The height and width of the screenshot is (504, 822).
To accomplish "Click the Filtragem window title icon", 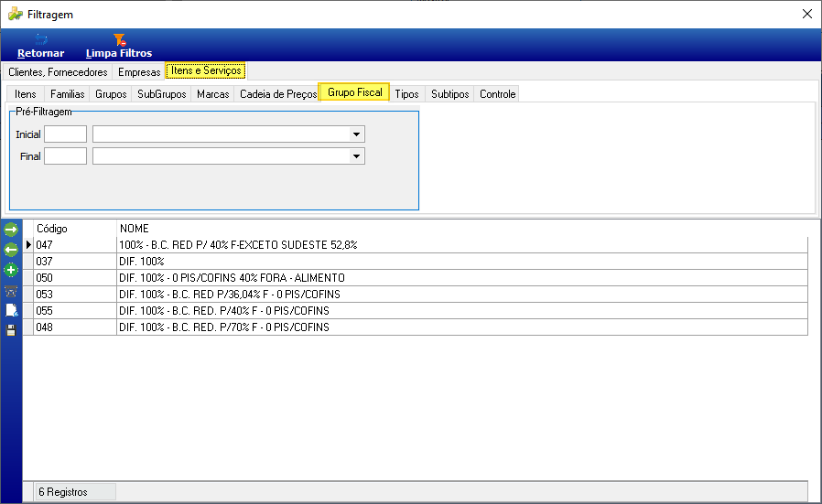I will point(16,14).
